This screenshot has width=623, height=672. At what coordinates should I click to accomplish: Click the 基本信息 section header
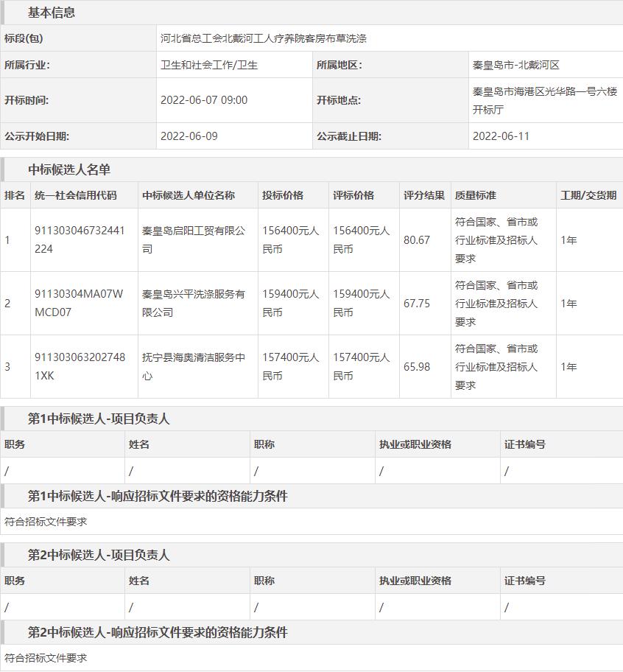coord(52,13)
